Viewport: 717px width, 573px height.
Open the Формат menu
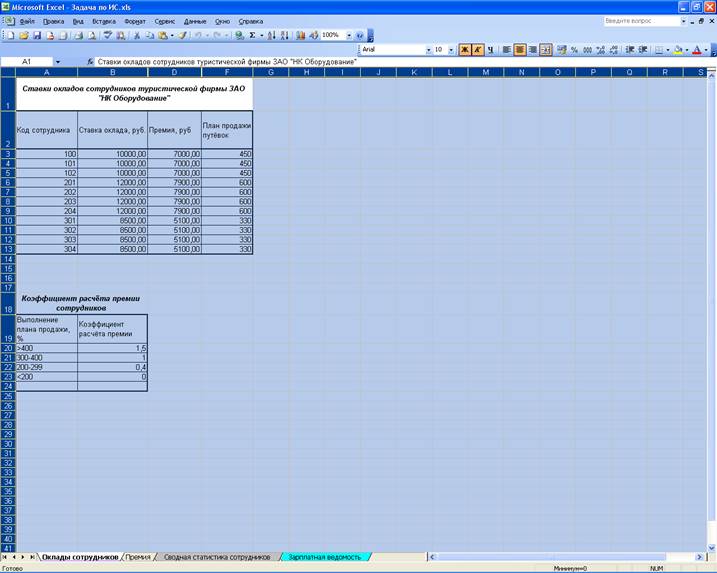[x=135, y=21]
